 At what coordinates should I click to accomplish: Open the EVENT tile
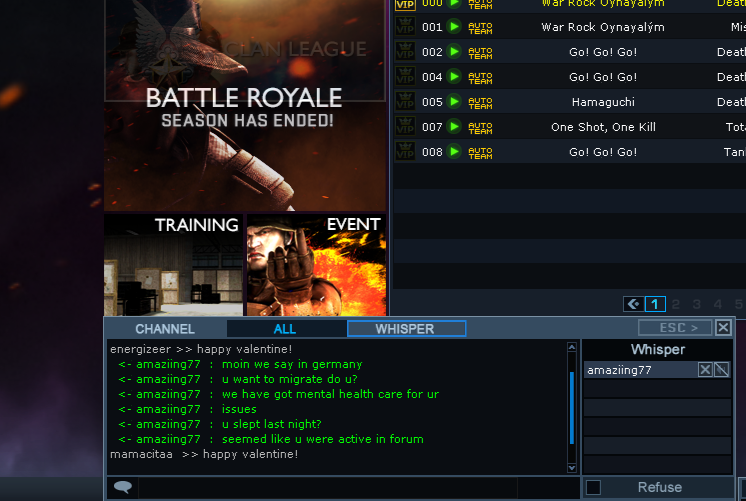pos(316,265)
